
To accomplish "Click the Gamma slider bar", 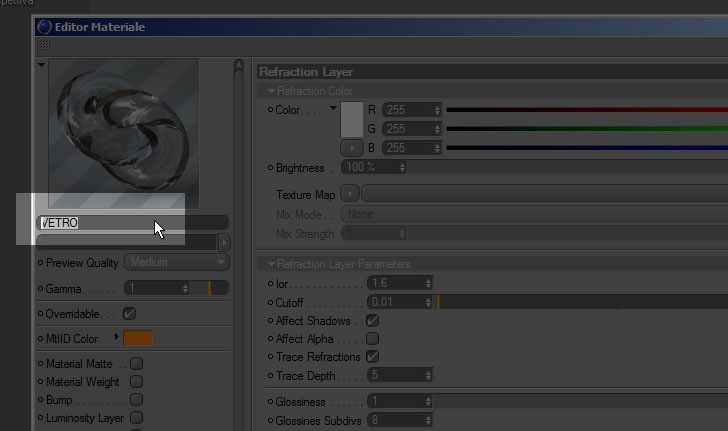I will coord(210,288).
